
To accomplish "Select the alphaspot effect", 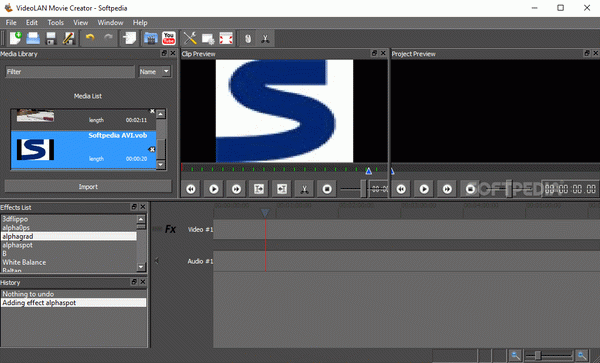I will pos(68,245).
